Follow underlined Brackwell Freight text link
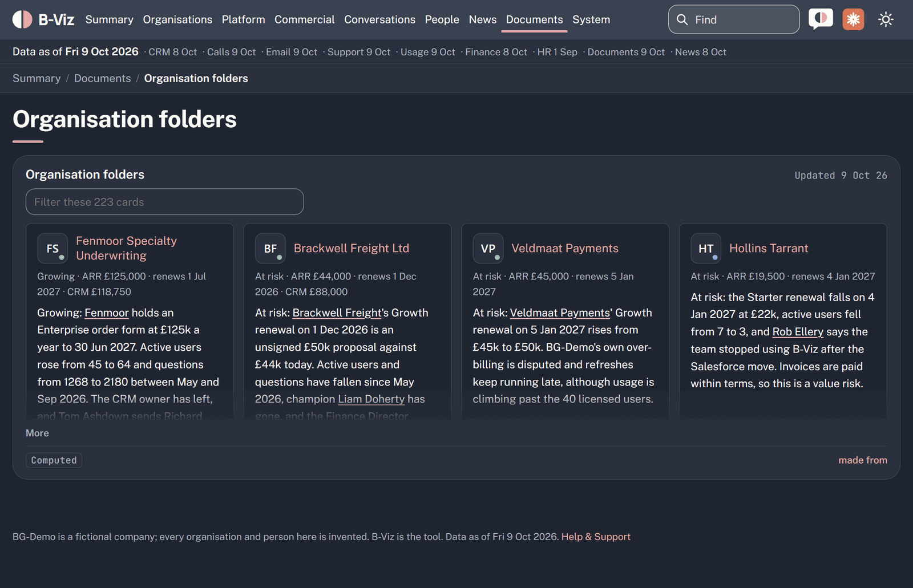The width and height of the screenshot is (913, 588). pos(337,313)
